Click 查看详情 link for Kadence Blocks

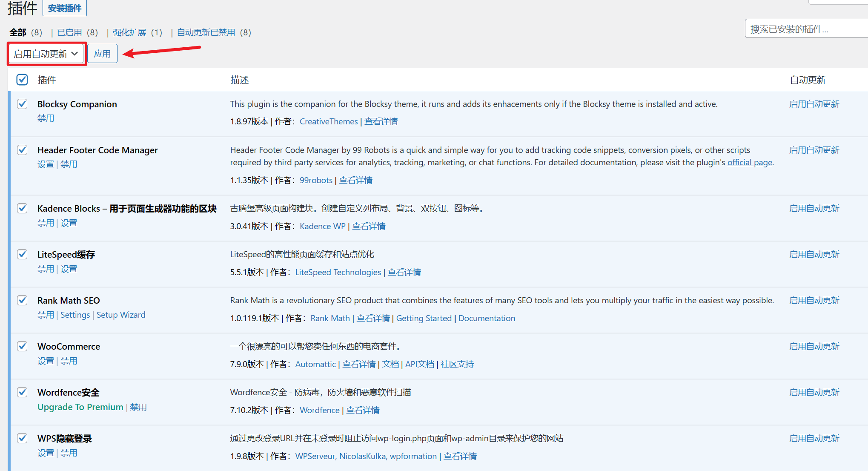369,226
